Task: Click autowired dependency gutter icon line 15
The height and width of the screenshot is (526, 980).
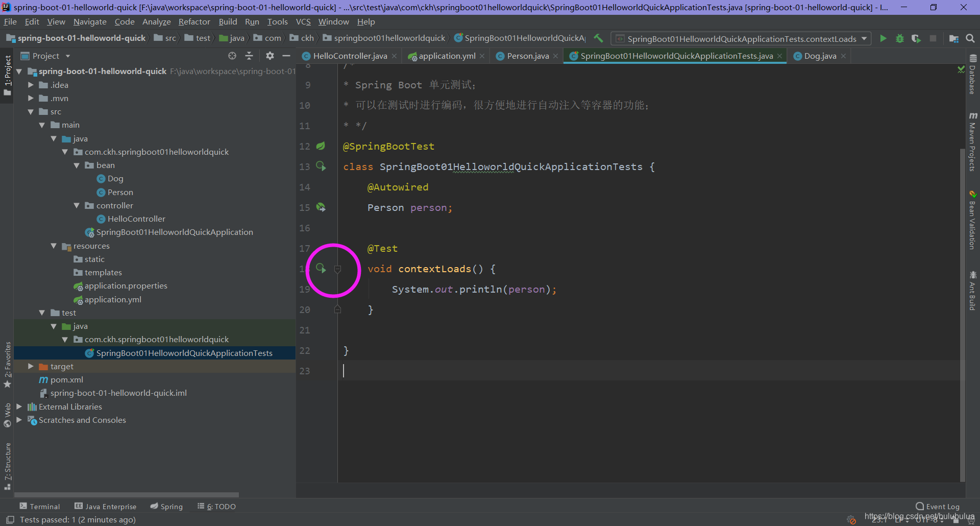Action: 321,207
